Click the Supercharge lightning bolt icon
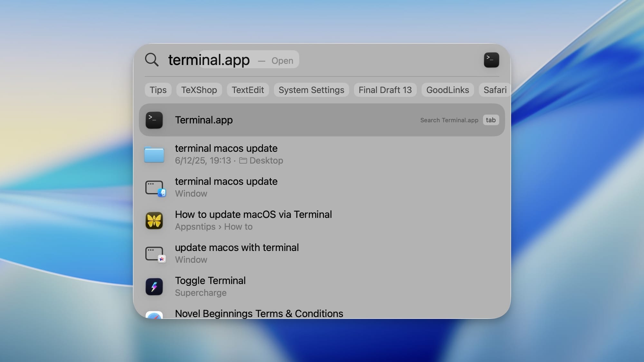Screen dimensions: 644x362 pyautogui.click(x=154, y=286)
